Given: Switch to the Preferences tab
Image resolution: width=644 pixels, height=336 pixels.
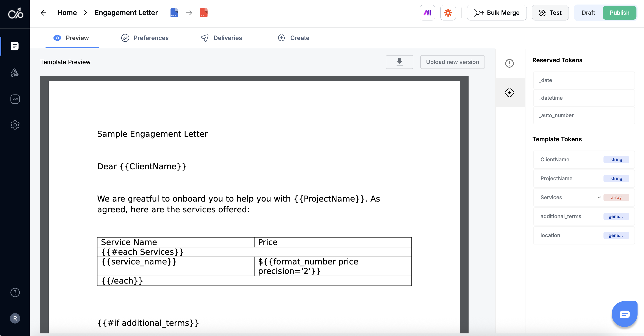Looking at the screenshot, I should point(145,38).
